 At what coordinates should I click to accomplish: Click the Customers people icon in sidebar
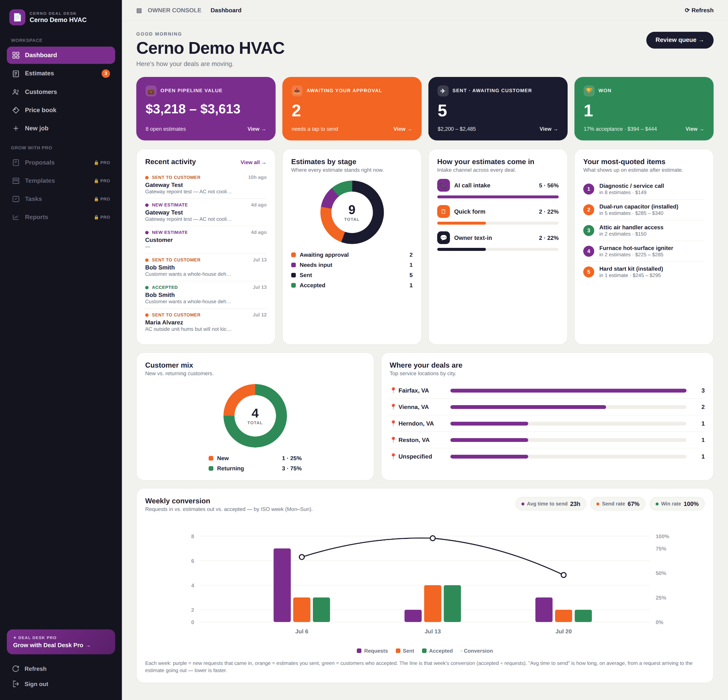(x=16, y=92)
